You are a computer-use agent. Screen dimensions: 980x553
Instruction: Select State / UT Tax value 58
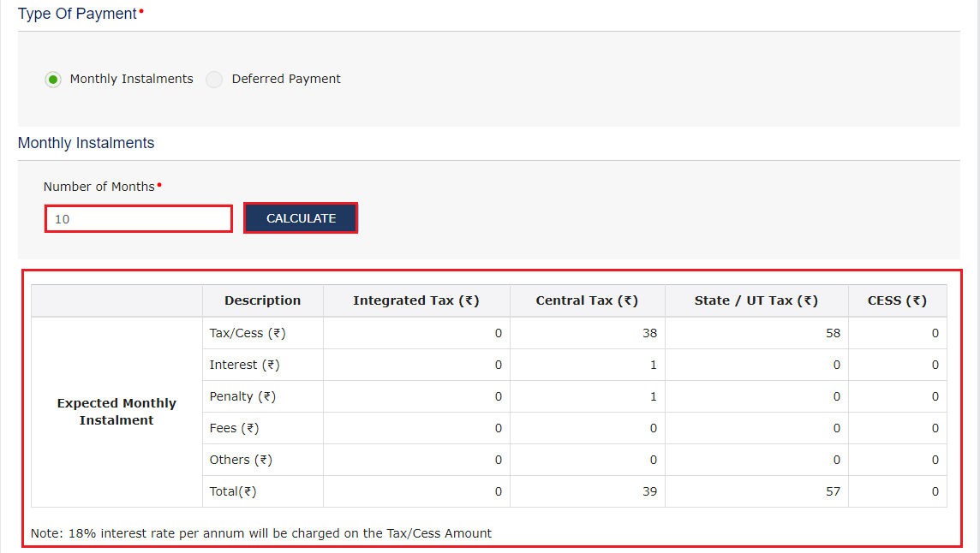pyautogui.click(x=833, y=333)
